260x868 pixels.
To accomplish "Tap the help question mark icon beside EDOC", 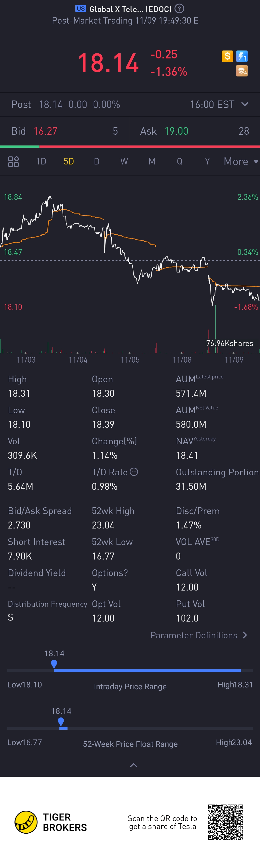I will pos(179,9).
